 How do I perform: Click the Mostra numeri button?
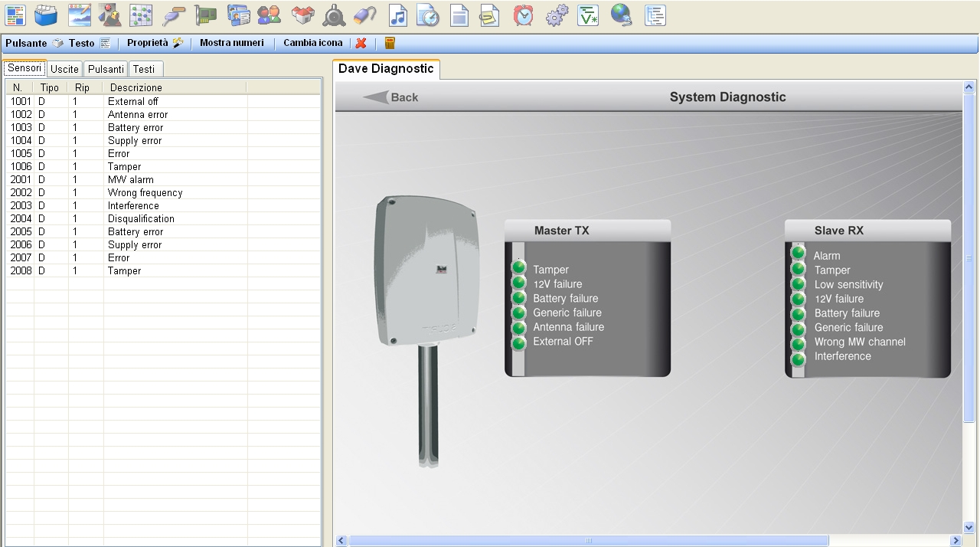[x=231, y=43]
